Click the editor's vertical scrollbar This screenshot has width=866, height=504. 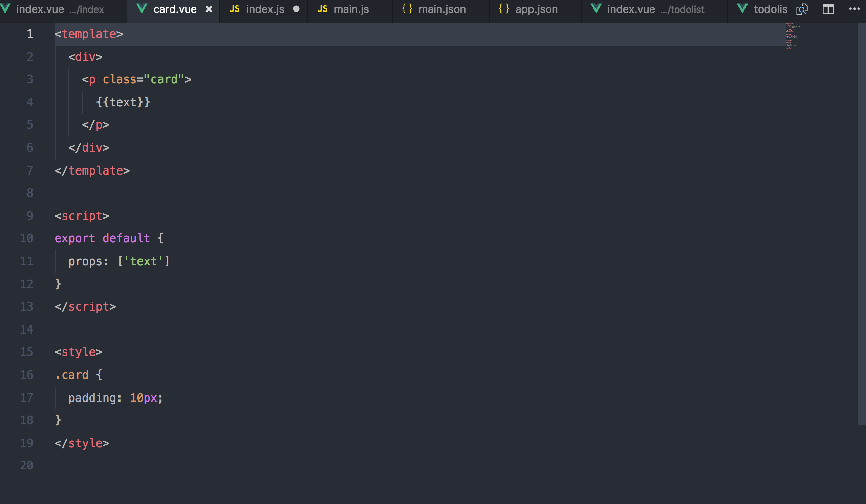point(862,223)
